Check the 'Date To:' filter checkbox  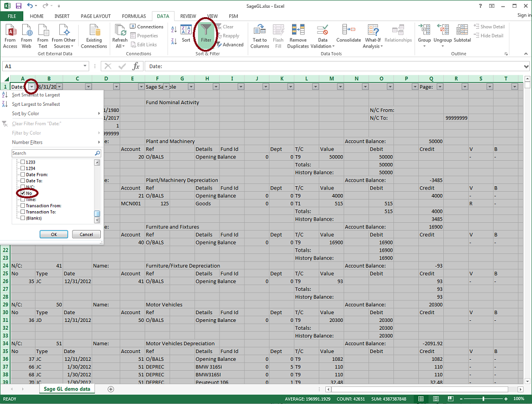(x=23, y=181)
